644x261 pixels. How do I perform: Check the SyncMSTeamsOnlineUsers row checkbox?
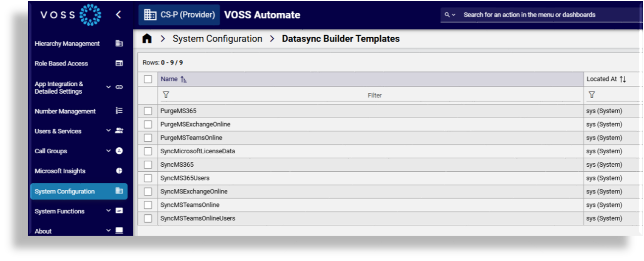click(x=148, y=218)
